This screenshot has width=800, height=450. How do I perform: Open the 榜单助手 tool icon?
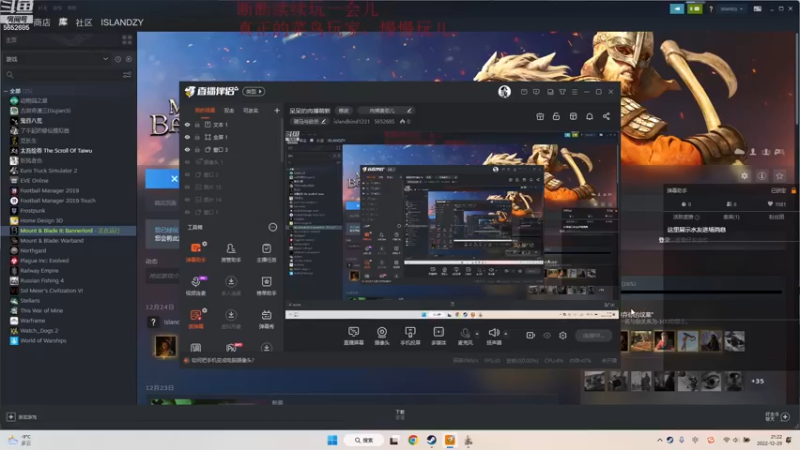coord(266,285)
